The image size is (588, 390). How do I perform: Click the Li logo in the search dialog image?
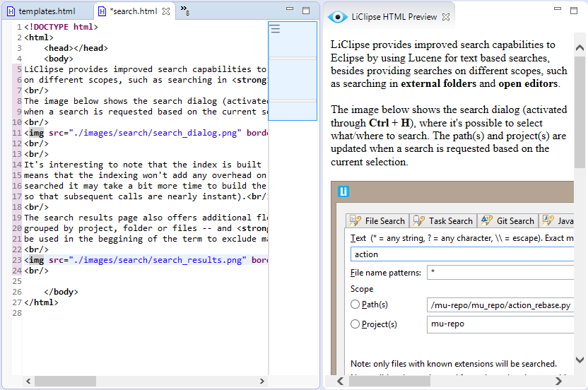(x=343, y=191)
